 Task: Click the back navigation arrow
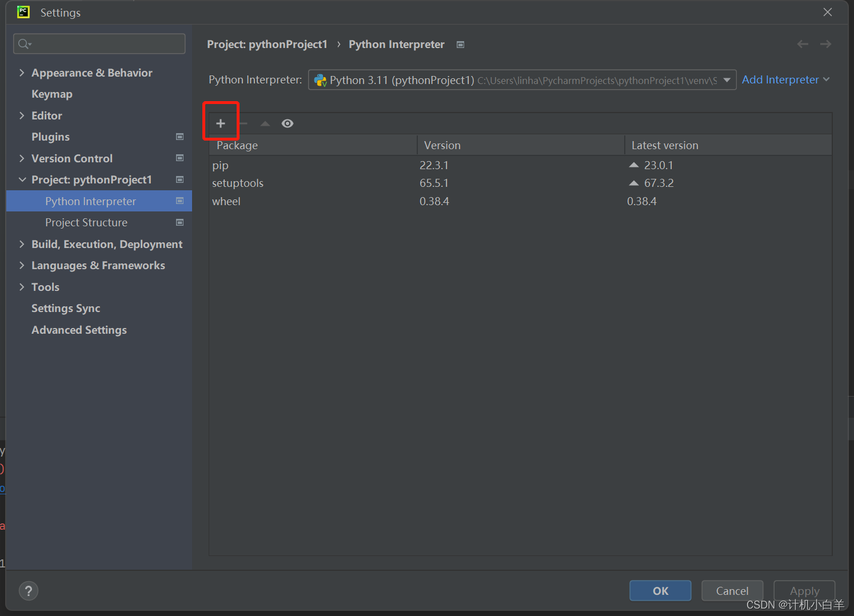(803, 44)
